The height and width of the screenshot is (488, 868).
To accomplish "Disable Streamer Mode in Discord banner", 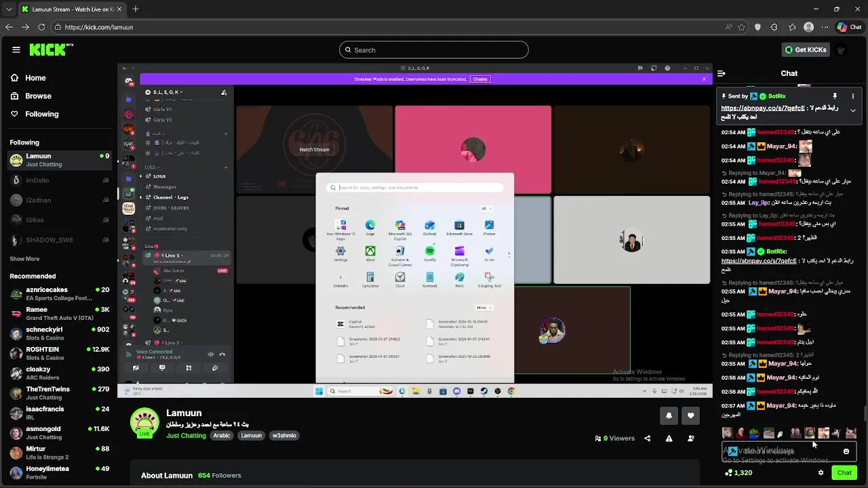I will [x=480, y=79].
